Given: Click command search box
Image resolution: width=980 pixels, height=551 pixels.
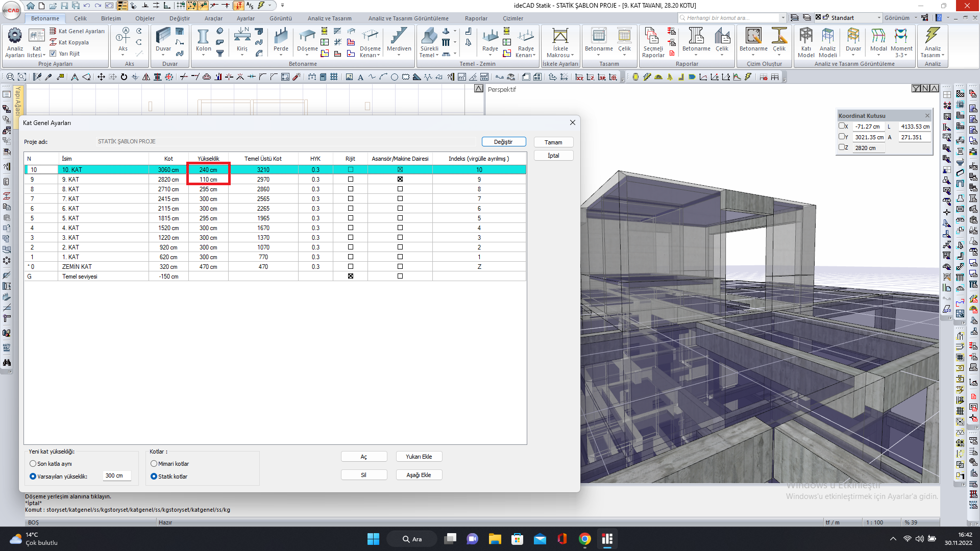Looking at the screenshot, I should click(x=731, y=18).
